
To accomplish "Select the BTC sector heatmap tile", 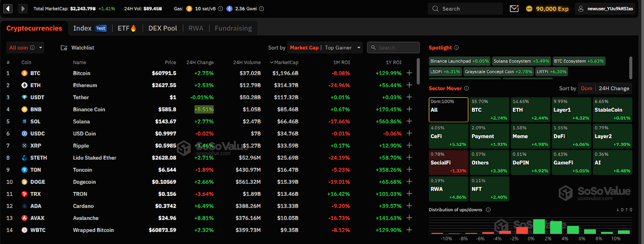I will pos(489,110).
